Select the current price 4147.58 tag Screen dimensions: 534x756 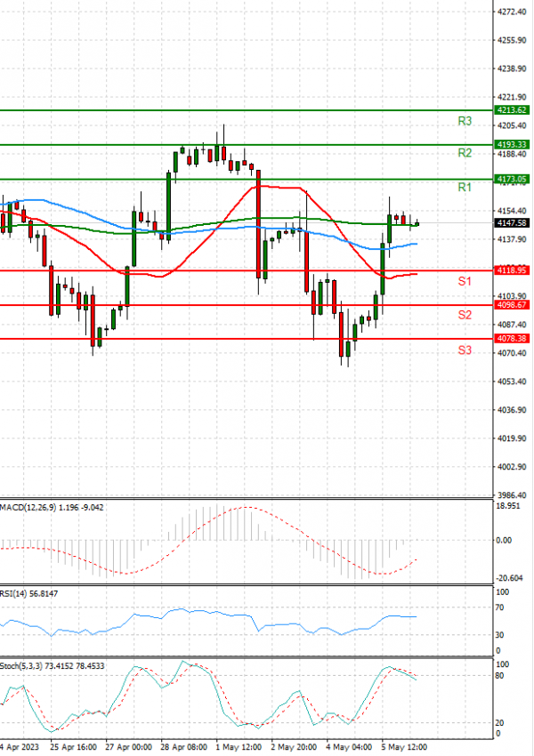tap(512, 222)
